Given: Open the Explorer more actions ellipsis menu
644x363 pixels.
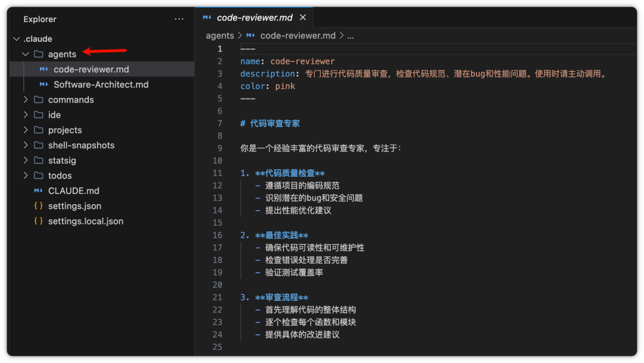Looking at the screenshot, I should click(179, 19).
